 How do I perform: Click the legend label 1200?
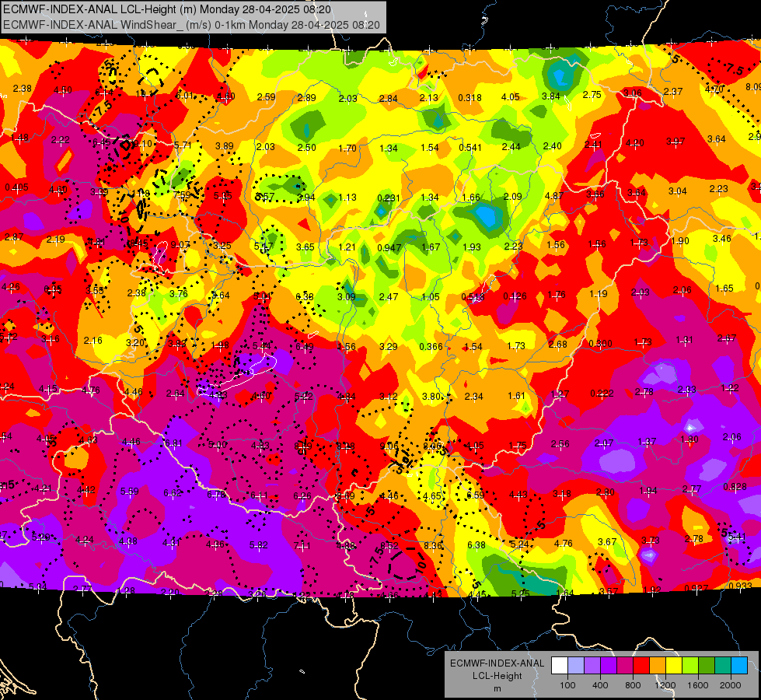(x=665, y=685)
